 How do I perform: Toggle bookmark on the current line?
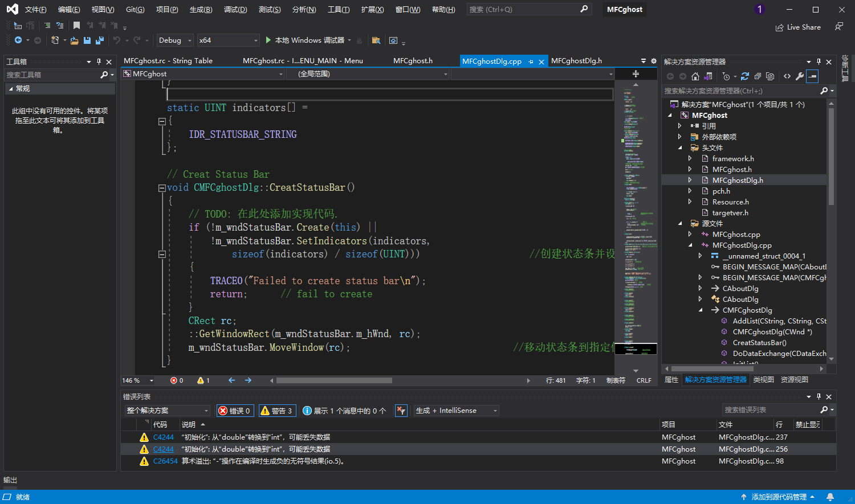(x=76, y=26)
